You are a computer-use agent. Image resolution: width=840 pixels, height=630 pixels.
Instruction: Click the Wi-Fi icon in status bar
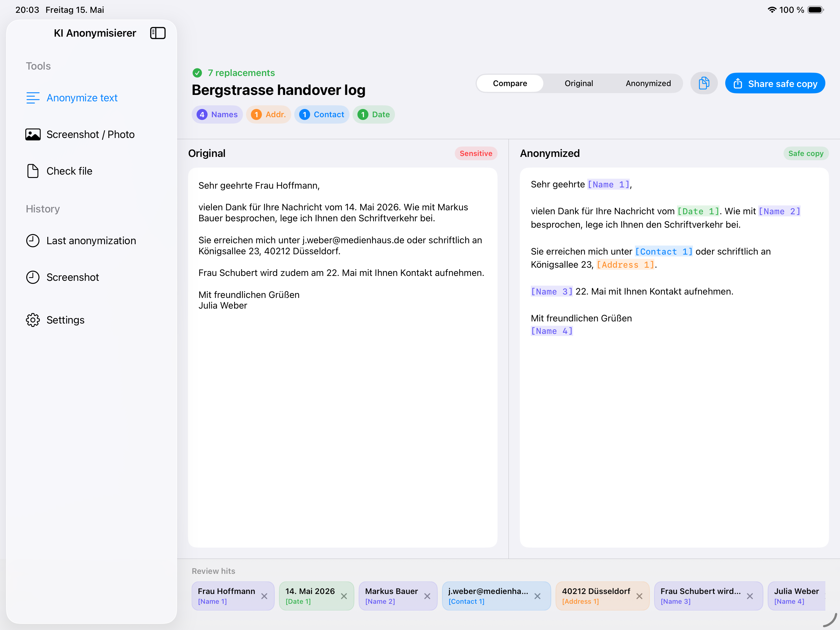point(772,9)
